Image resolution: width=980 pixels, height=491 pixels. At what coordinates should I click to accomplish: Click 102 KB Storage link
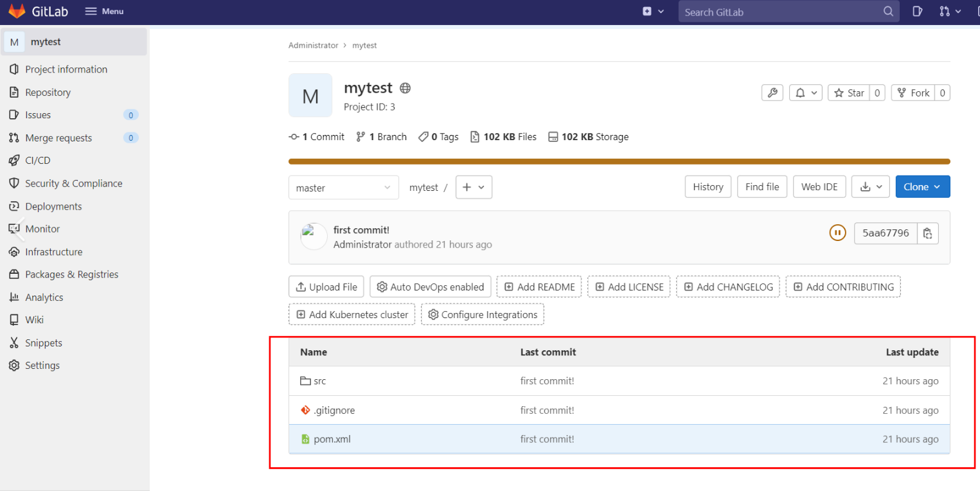(588, 137)
